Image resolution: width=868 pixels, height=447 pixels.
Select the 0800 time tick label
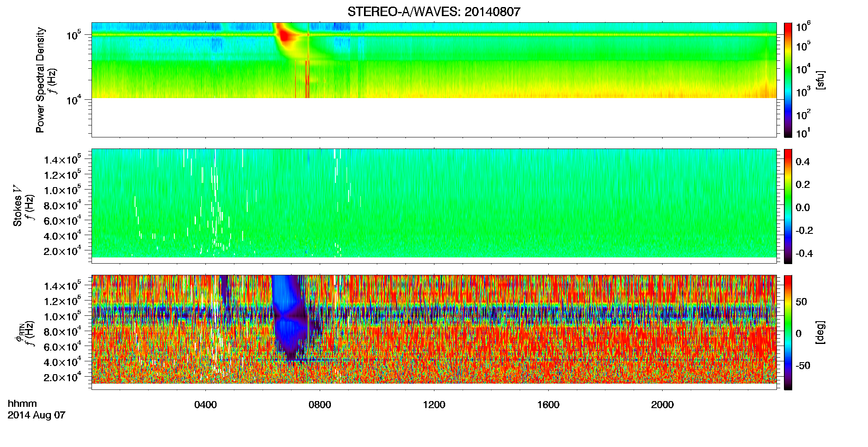click(x=320, y=405)
